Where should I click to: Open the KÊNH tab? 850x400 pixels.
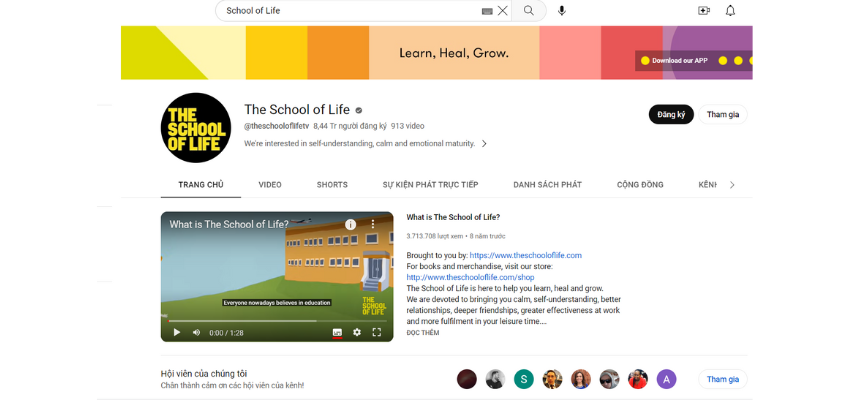point(707,185)
